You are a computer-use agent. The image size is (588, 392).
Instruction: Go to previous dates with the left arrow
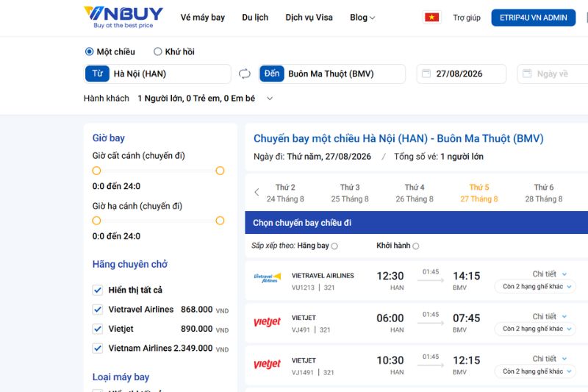pyautogui.click(x=257, y=193)
